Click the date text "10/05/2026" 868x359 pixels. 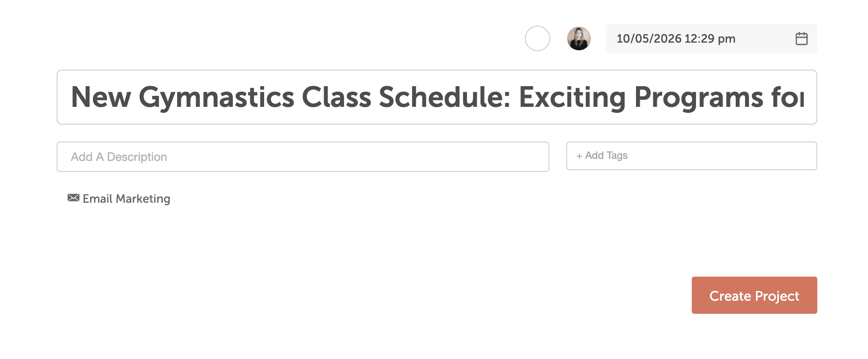pyautogui.click(x=649, y=38)
